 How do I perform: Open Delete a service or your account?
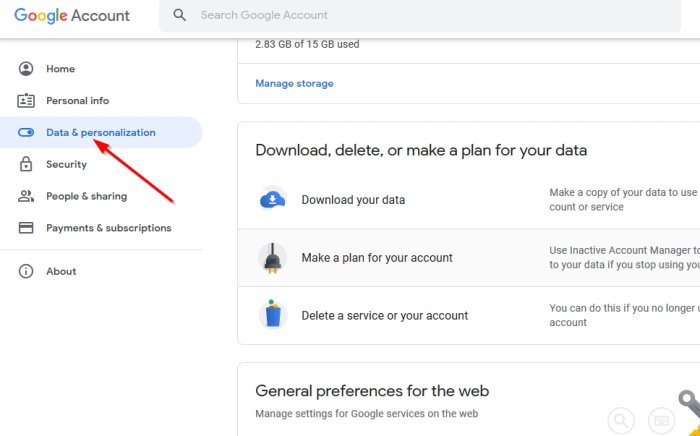click(x=385, y=316)
